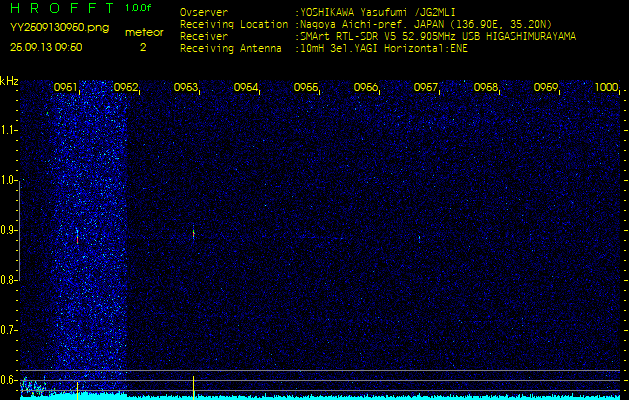The height and width of the screenshot is (400, 629).
Task: Click the meteor count value 2
Action: [x=143, y=47]
